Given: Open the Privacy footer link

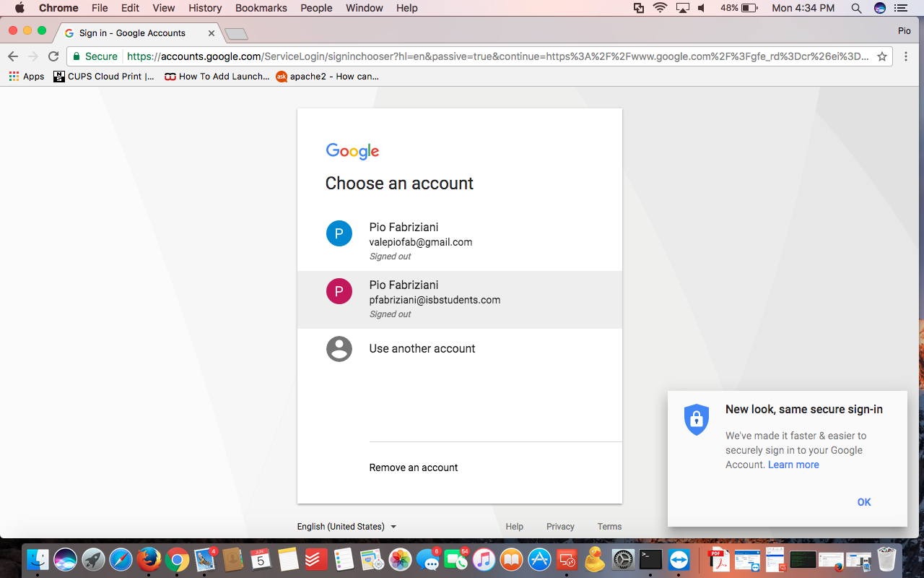Looking at the screenshot, I should (560, 527).
